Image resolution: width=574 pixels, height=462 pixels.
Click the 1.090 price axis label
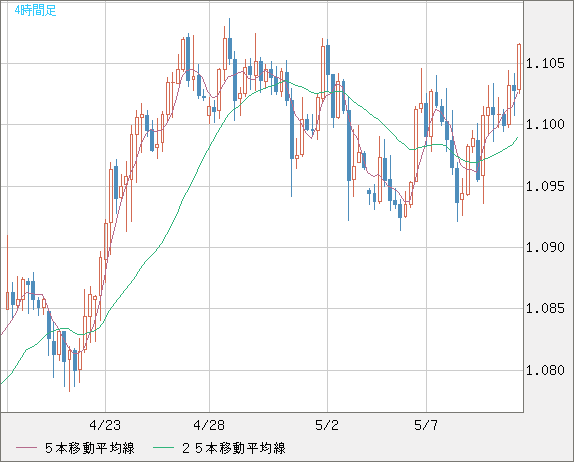545,247
